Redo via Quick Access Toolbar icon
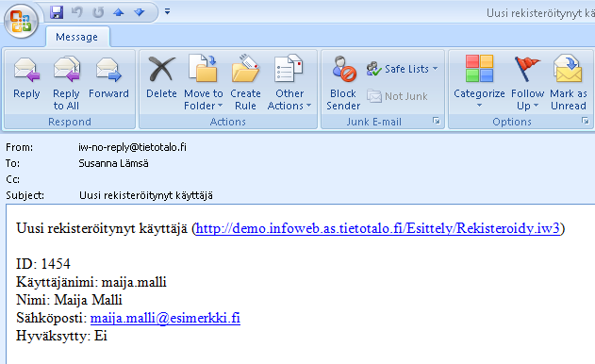 pyautogui.click(x=98, y=12)
